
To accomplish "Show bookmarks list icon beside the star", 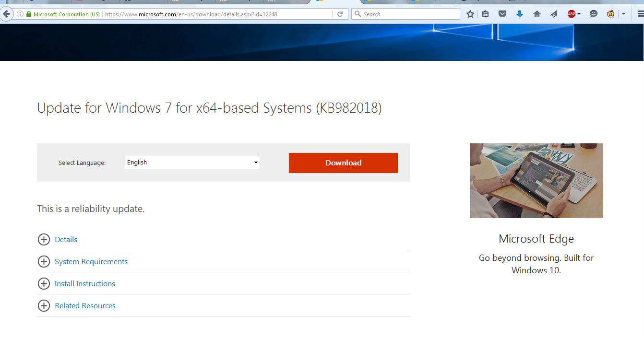I will pyautogui.click(x=486, y=14).
